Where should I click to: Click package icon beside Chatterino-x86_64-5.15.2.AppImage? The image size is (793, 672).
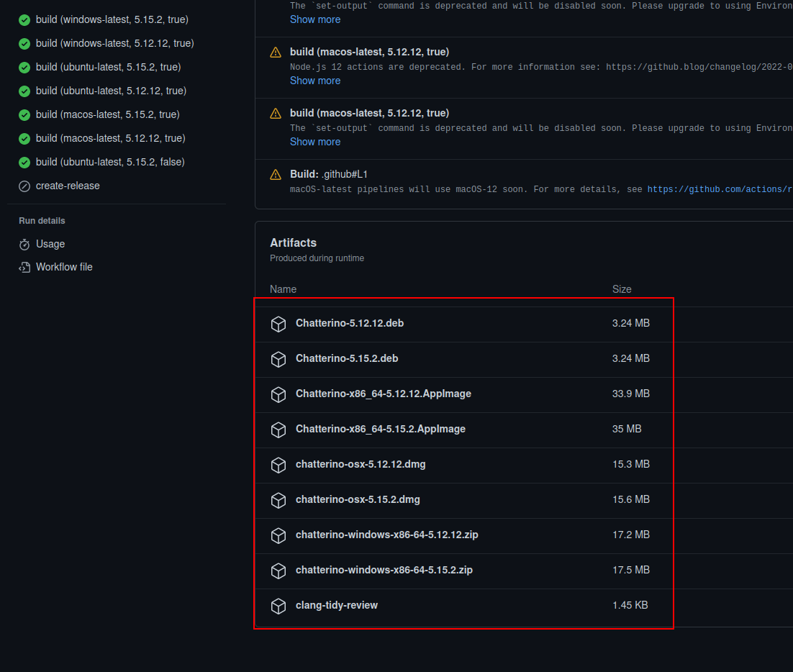[278, 430]
